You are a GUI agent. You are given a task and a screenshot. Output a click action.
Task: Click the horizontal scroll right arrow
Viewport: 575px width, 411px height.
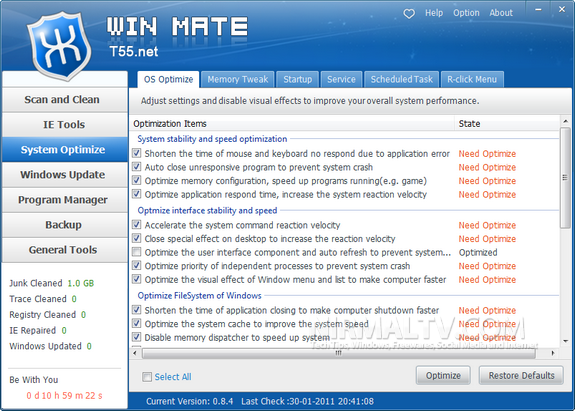click(553, 353)
